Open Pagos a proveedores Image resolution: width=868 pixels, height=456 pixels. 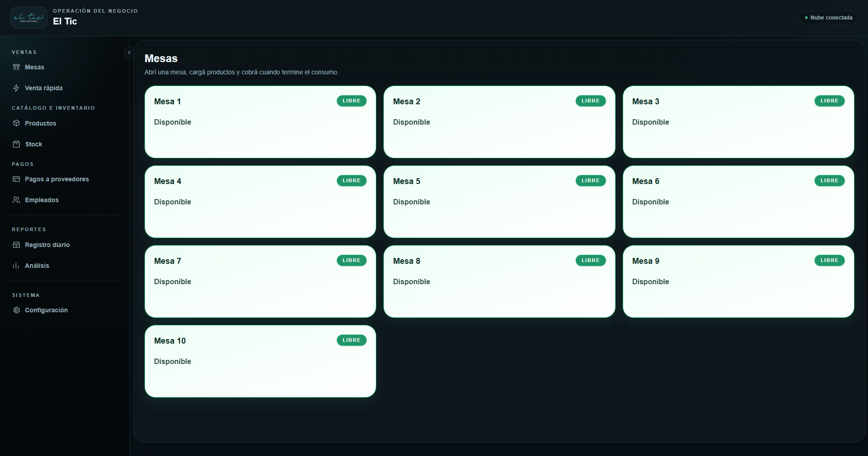(64, 179)
